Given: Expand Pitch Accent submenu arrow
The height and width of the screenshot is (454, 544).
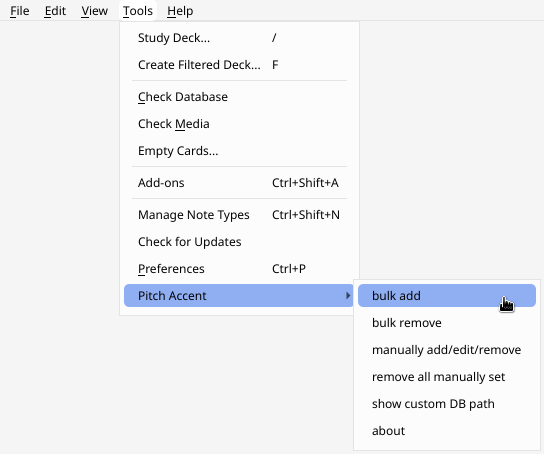Looking at the screenshot, I should 348,295.
